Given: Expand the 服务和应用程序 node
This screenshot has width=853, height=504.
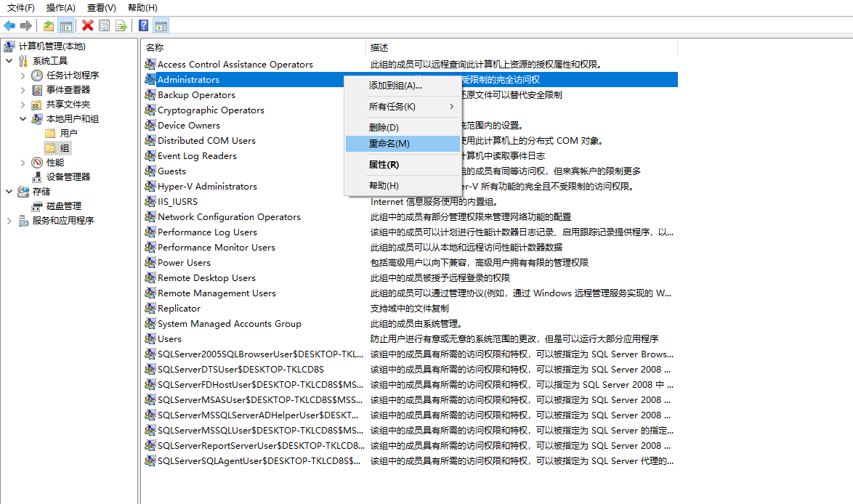Looking at the screenshot, I should [x=9, y=220].
